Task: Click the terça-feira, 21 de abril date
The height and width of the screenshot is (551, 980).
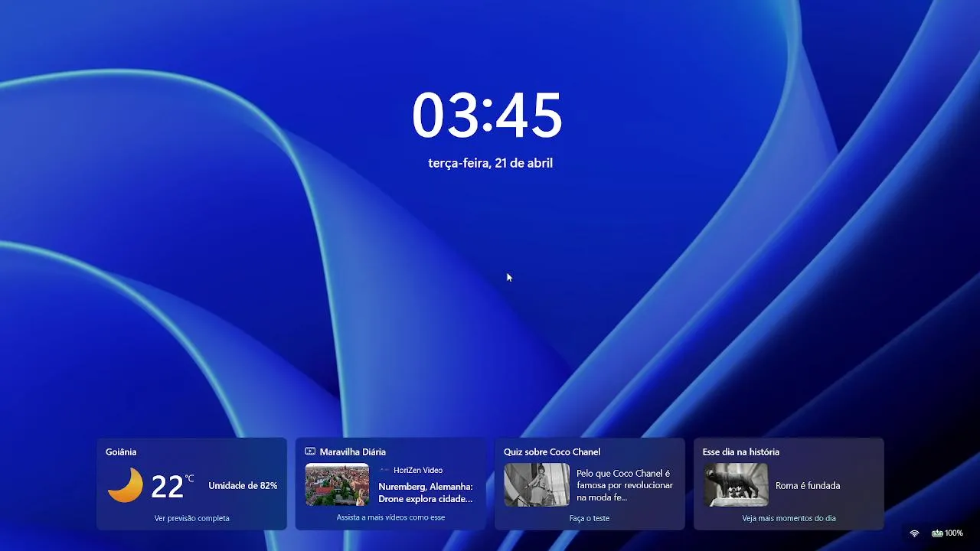Action: [x=490, y=163]
